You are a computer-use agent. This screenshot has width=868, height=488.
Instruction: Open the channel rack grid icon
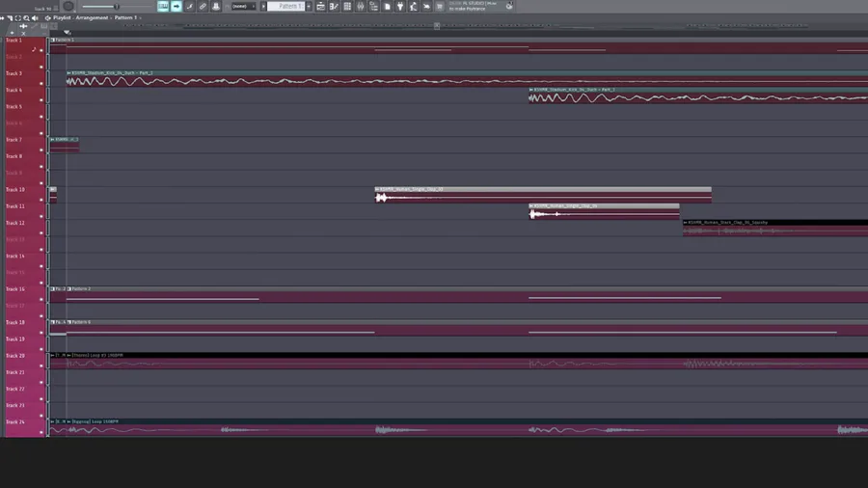347,6
